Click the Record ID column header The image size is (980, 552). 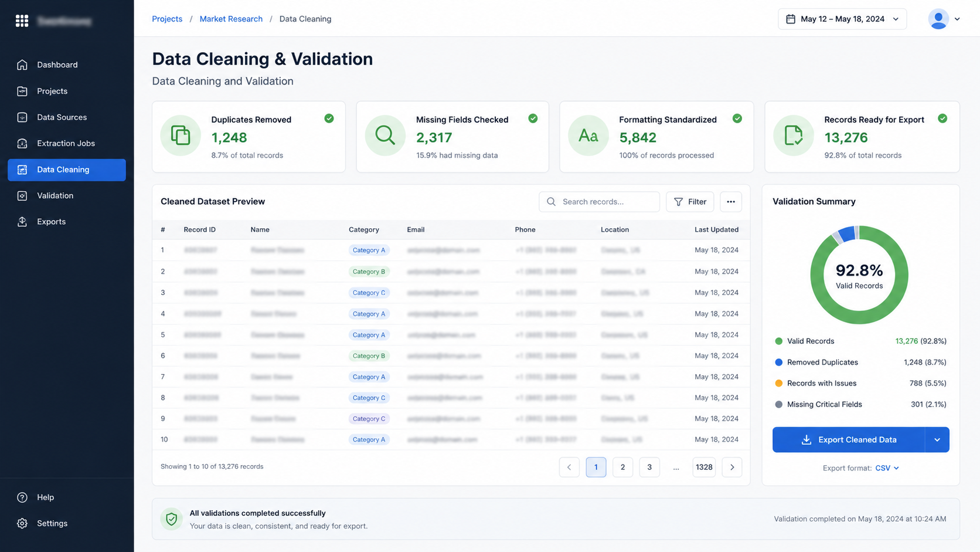(x=200, y=230)
